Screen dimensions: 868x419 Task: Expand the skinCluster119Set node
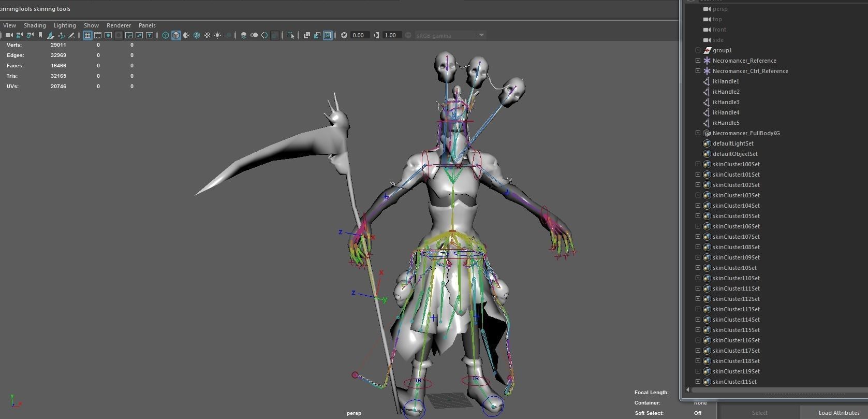(698, 371)
